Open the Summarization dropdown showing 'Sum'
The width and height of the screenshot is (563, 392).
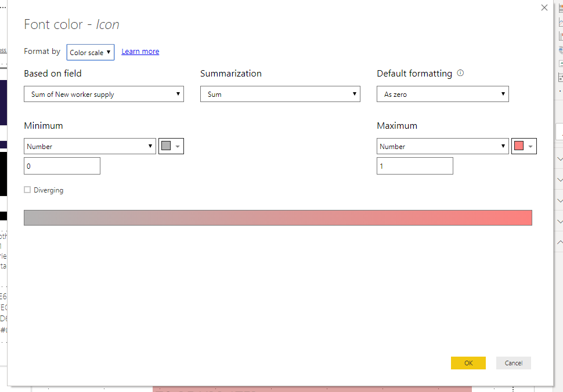point(280,94)
